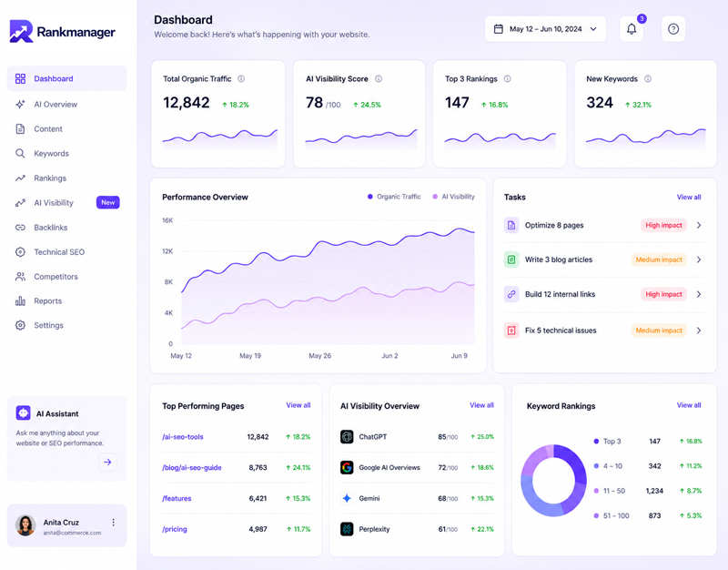The width and height of the screenshot is (728, 570).
Task: Click the Settings gear icon in sidebar
Action: pos(20,325)
